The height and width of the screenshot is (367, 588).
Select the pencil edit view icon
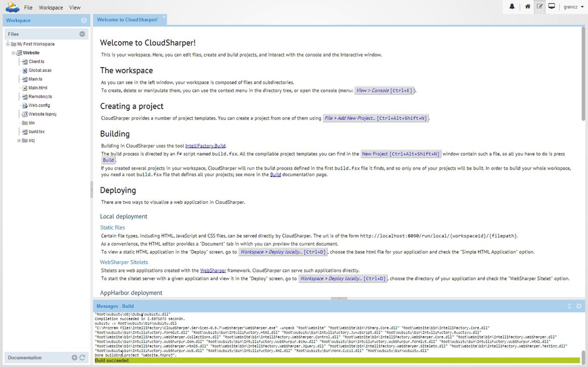539,7
